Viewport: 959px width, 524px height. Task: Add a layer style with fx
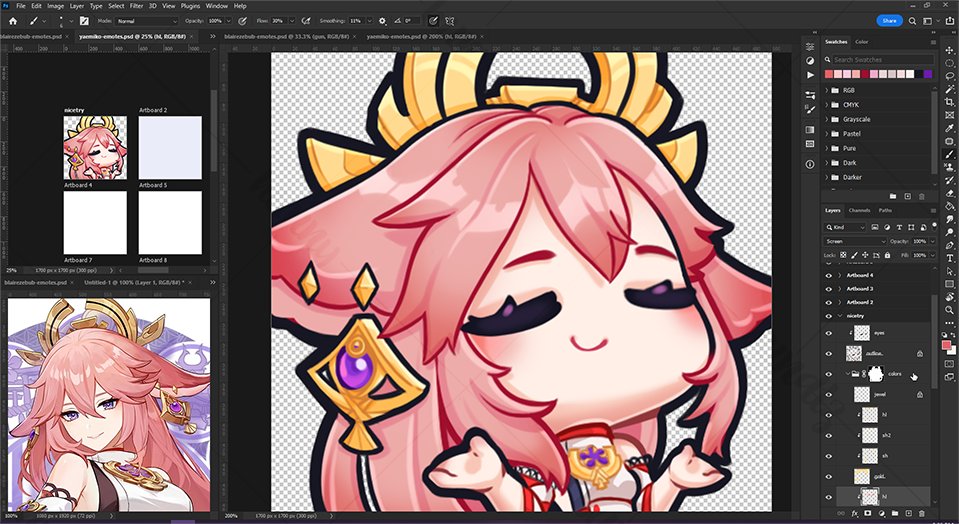click(854, 513)
